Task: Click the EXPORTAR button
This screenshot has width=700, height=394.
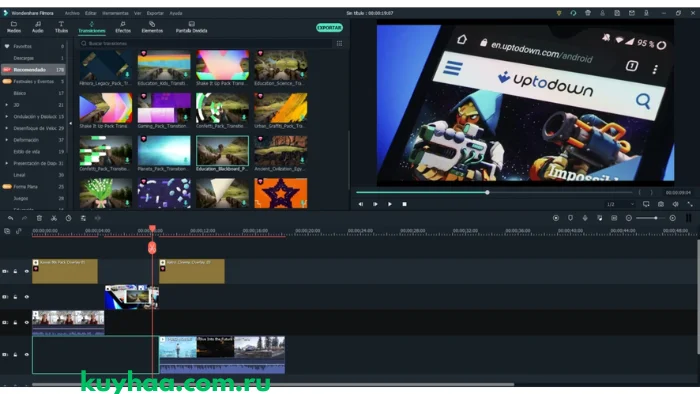Action: (329, 28)
